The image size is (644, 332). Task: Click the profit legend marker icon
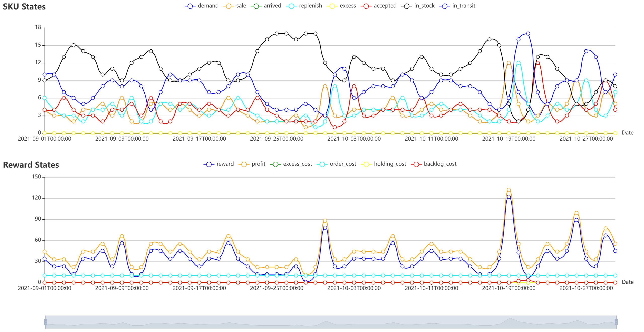click(x=244, y=164)
